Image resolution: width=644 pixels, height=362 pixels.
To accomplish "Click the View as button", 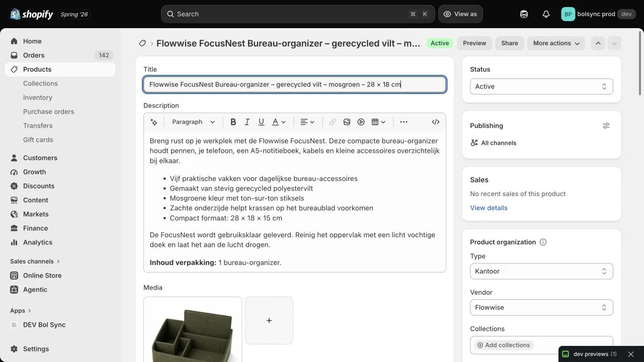I will 460,14.
